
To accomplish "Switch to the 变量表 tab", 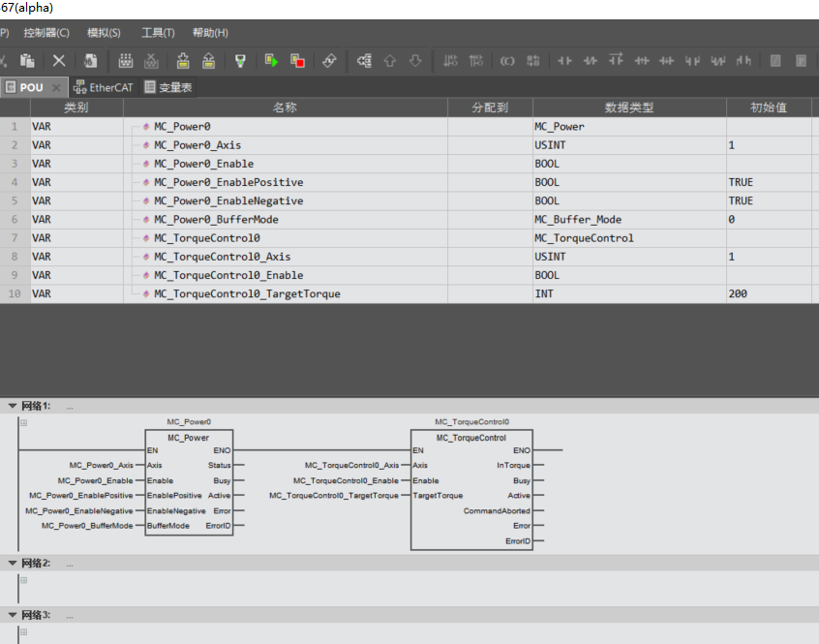I will point(167,87).
